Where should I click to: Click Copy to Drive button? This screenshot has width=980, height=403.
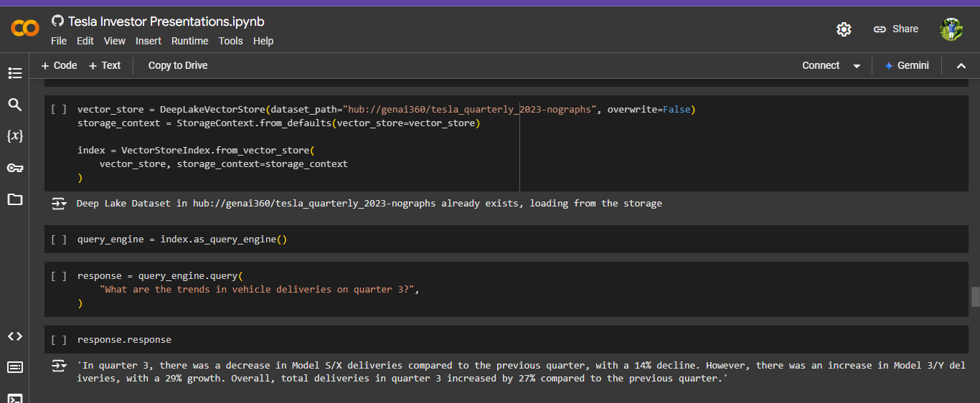(178, 65)
